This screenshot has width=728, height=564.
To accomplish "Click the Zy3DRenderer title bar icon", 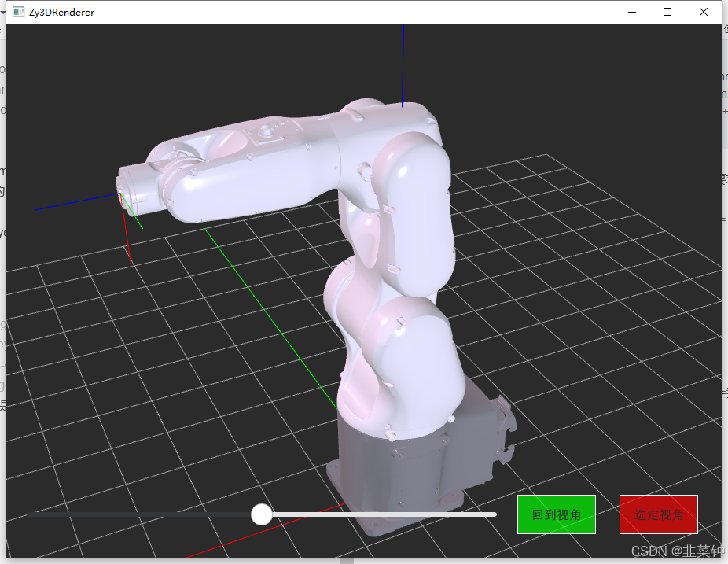I will click(17, 12).
